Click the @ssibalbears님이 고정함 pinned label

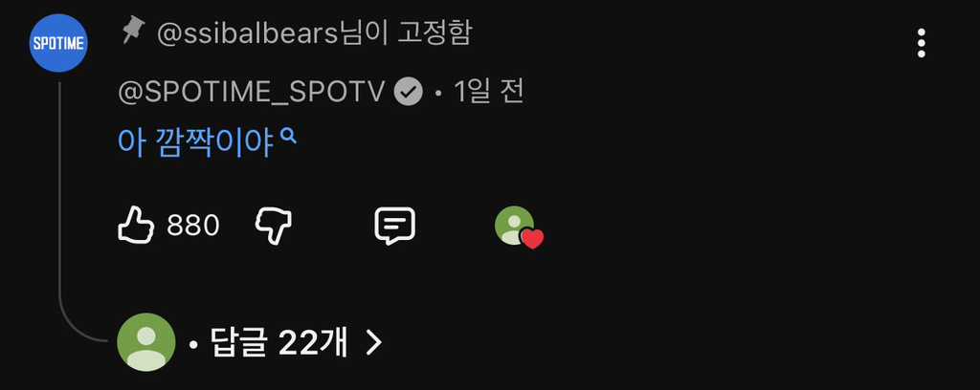pos(314,32)
